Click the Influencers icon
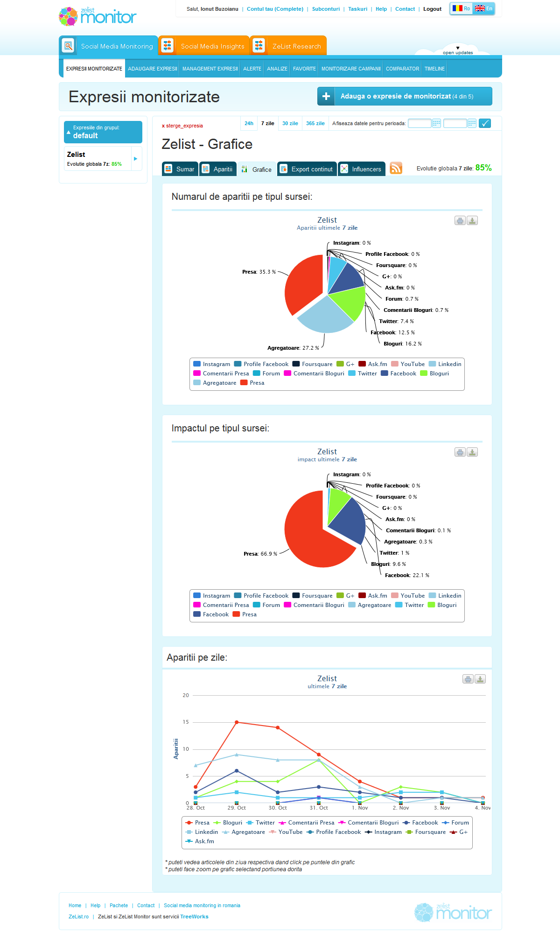 pyautogui.click(x=344, y=169)
